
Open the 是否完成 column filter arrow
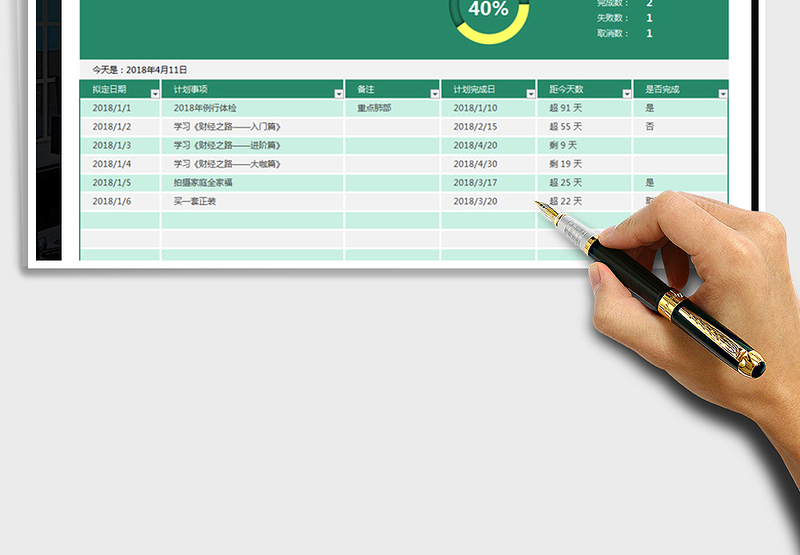pyautogui.click(x=722, y=93)
